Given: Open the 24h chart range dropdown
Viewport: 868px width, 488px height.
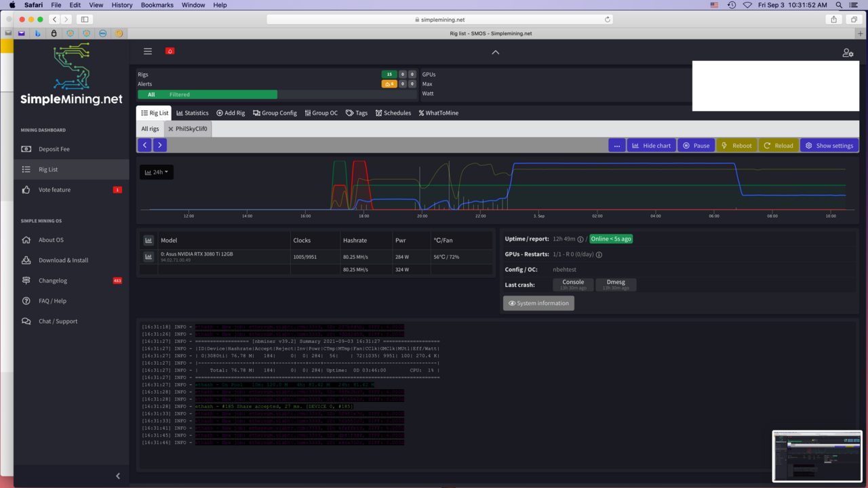Looking at the screenshot, I should (157, 172).
